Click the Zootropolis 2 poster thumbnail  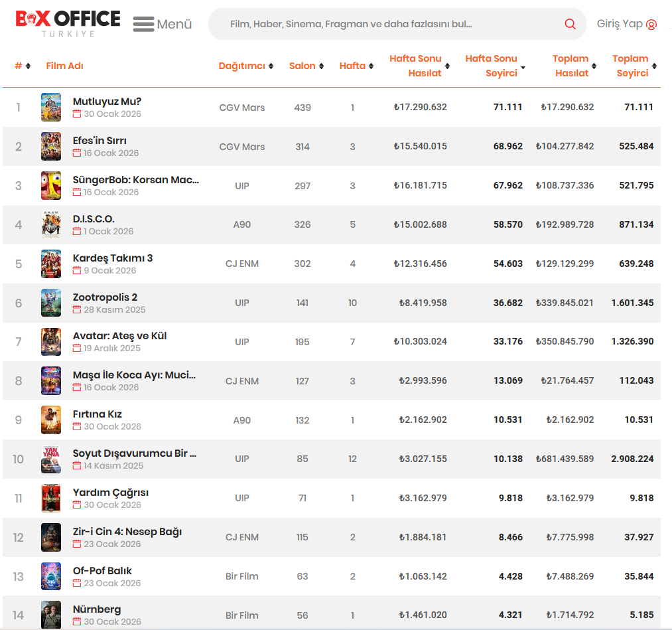[51, 303]
